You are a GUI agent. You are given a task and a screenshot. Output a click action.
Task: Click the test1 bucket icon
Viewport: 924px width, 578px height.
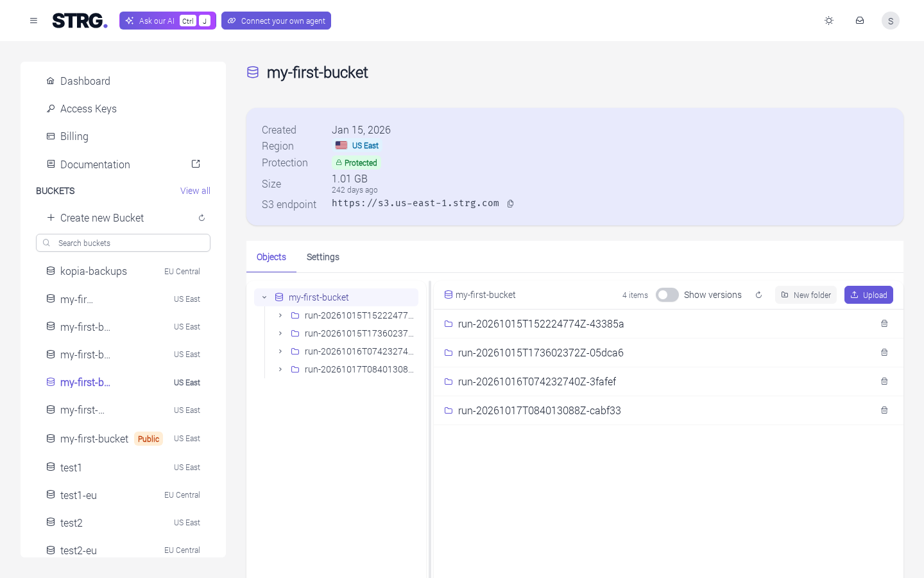(51, 467)
